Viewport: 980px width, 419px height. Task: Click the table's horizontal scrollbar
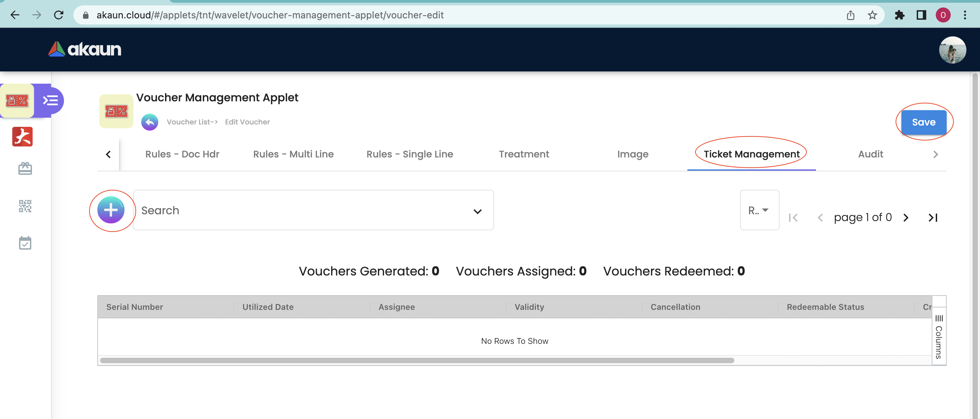[416, 360]
